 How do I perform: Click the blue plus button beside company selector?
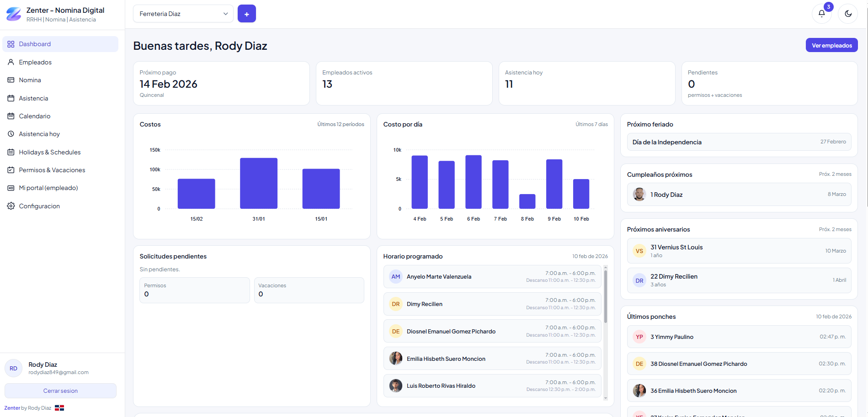(246, 14)
